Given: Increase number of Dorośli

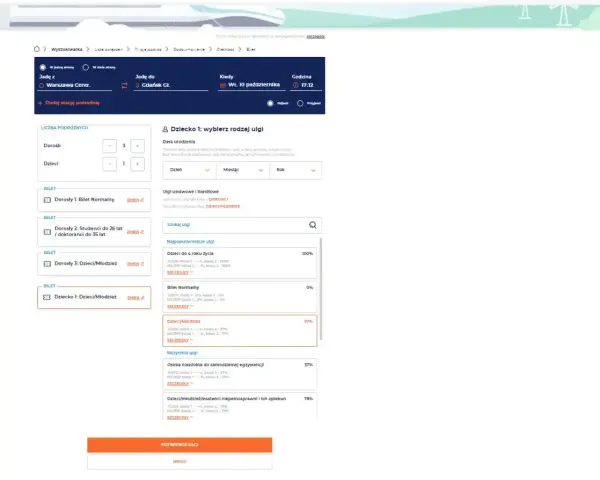Looking at the screenshot, I should pyautogui.click(x=137, y=146).
